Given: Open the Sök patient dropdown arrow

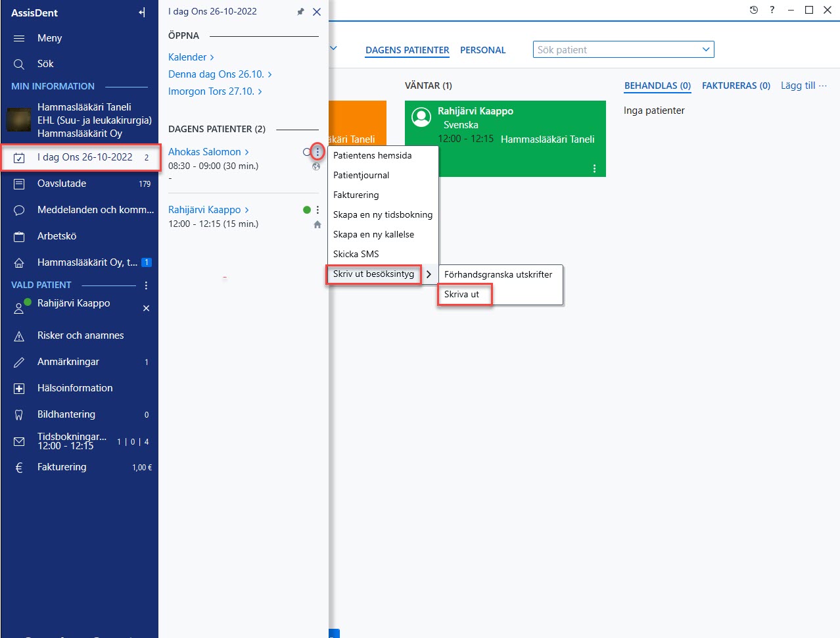Looking at the screenshot, I should click(x=706, y=49).
